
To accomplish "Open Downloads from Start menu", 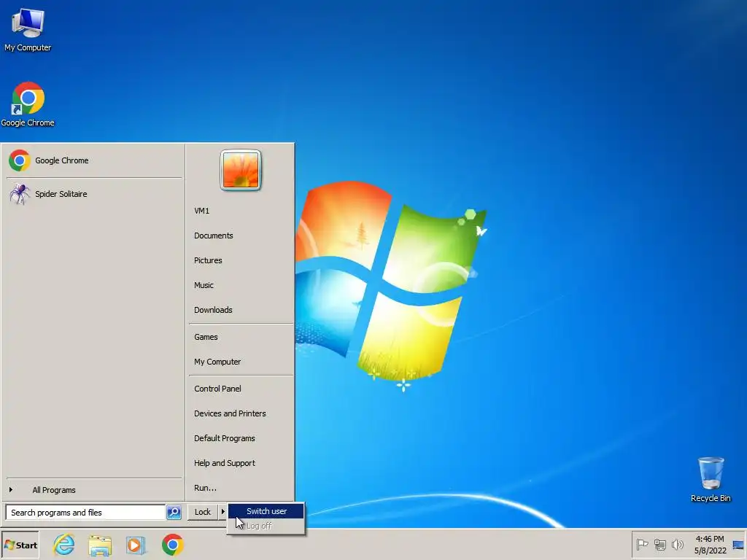I will 241,309.
